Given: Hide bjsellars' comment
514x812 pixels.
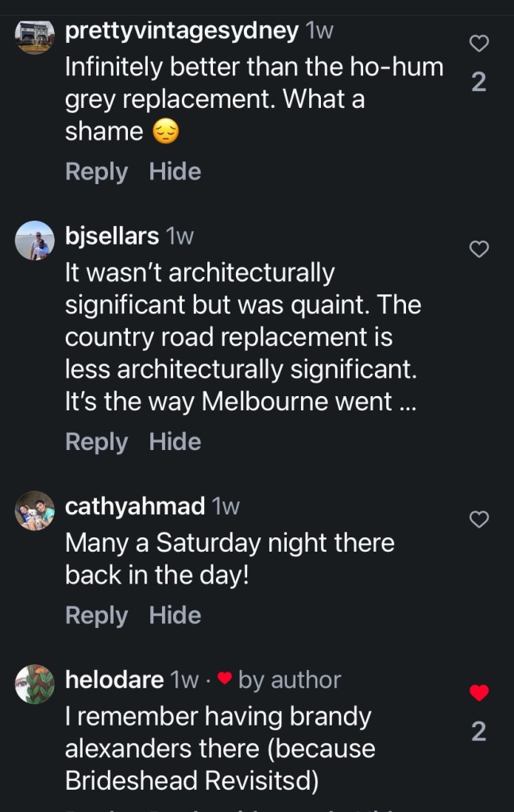Looking at the screenshot, I should click(175, 441).
